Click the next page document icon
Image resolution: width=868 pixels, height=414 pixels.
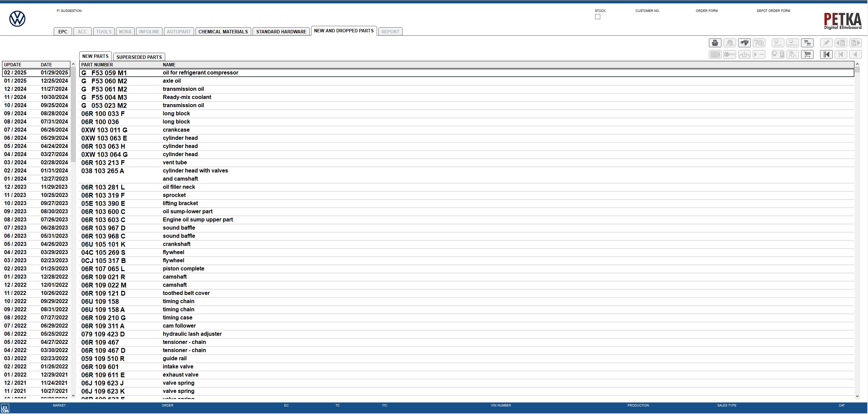(x=855, y=43)
